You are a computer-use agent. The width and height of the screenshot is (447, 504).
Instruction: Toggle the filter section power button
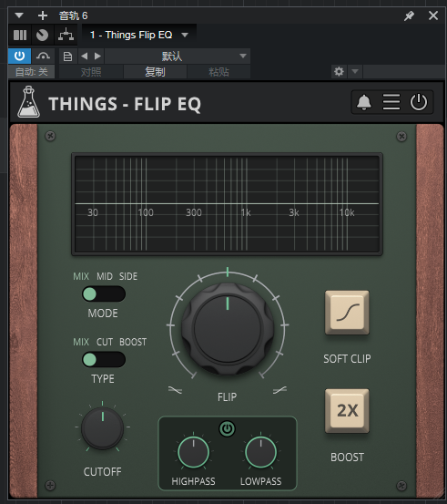click(227, 428)
